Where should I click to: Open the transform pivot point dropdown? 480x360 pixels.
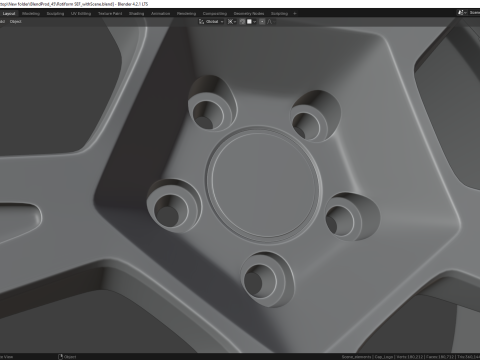[232, 22]
